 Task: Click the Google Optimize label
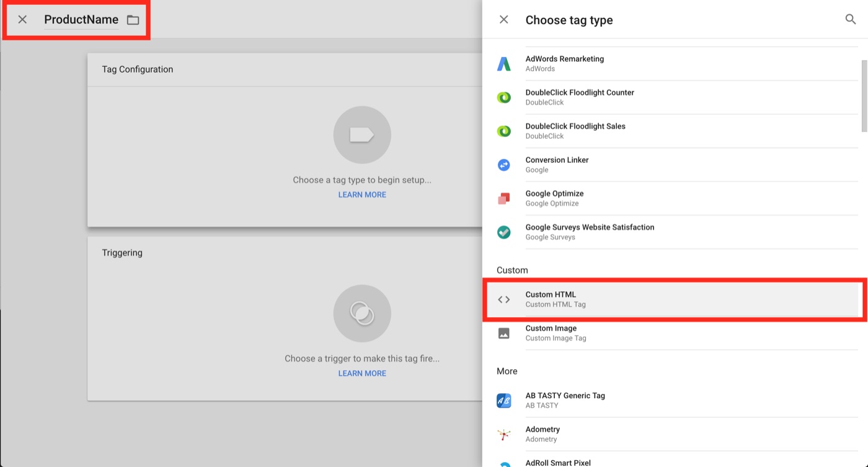coord(554,193)
